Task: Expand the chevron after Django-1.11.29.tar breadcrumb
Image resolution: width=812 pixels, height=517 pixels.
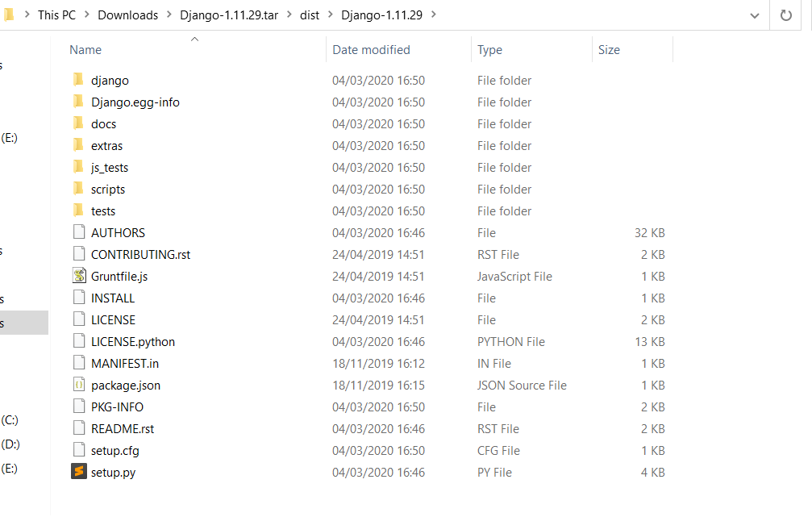Action: (289, 15)
